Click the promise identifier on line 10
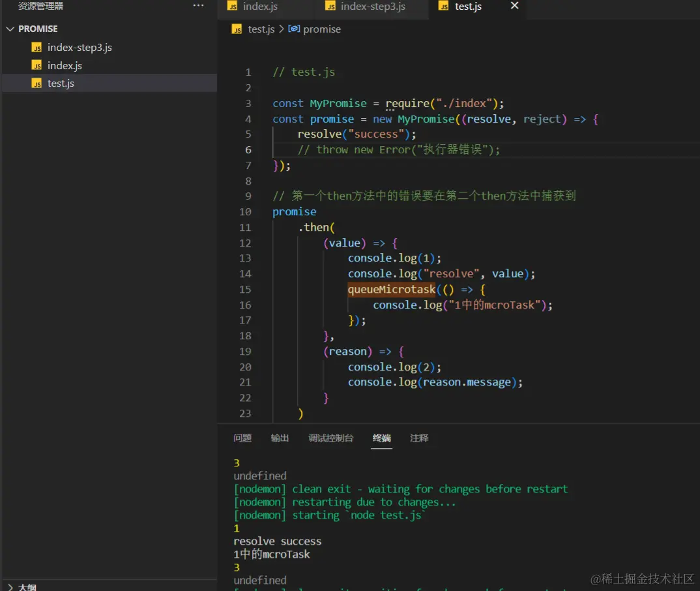The image size is (700, 591). pos(294,212)
